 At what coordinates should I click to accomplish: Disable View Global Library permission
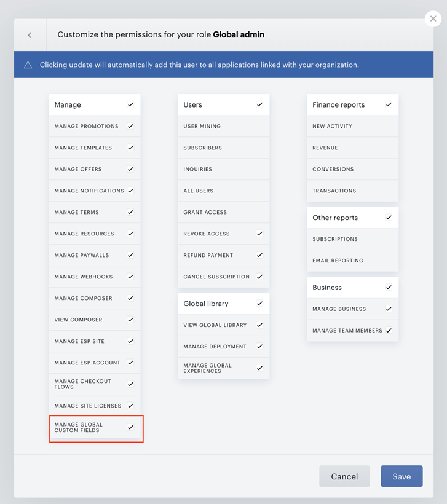coord(259,325)
